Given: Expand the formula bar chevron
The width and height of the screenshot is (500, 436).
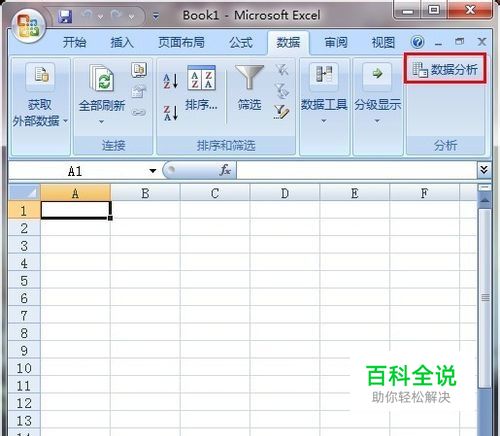Looking at the screenshot, I should coord(484,170).
